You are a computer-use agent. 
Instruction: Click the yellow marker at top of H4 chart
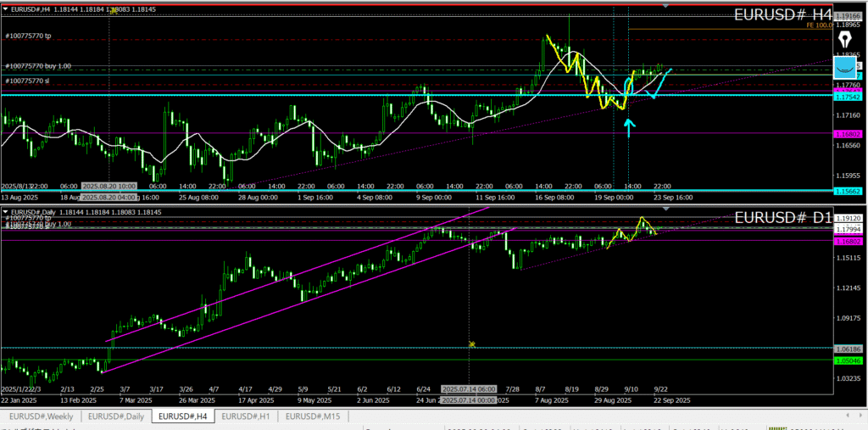[111, 12]
